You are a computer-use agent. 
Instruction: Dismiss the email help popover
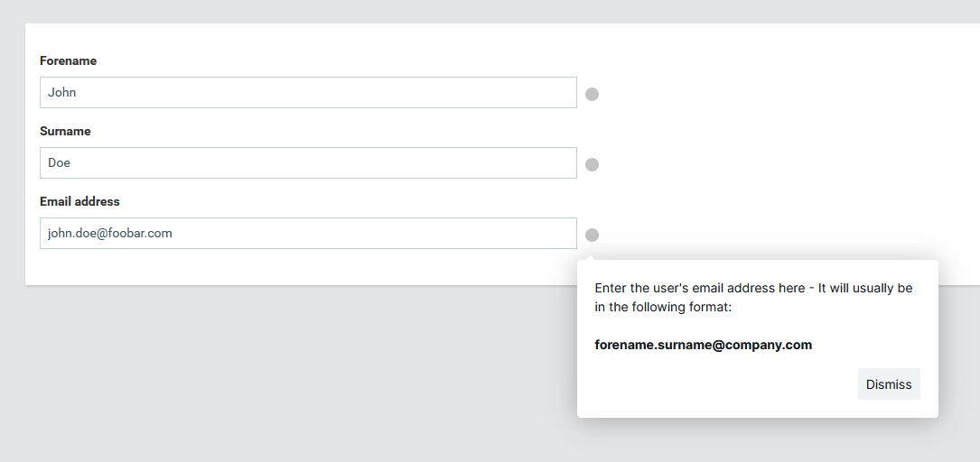click(x=888, y=384)
